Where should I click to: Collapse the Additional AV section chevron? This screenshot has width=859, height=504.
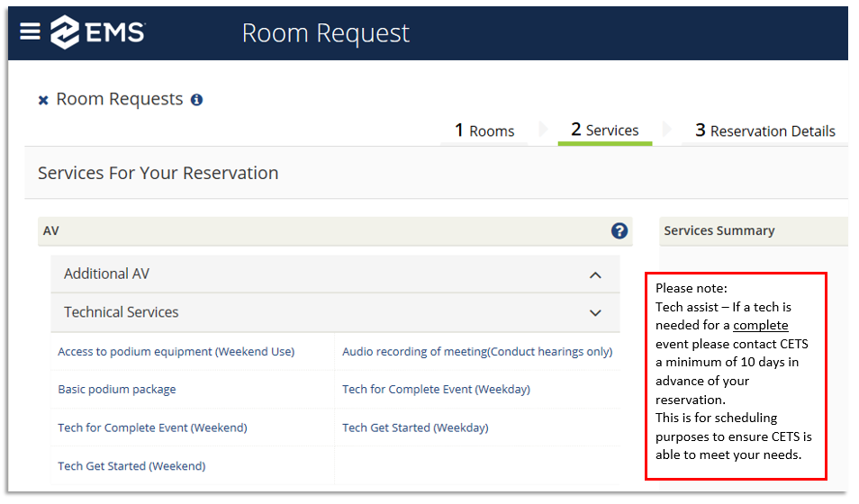595,274
